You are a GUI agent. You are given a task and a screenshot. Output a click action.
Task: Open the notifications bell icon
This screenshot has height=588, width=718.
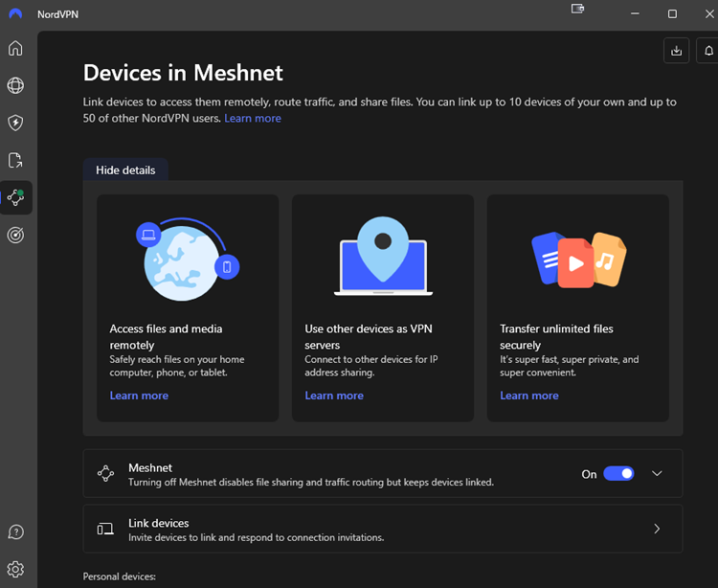(707, 51)
